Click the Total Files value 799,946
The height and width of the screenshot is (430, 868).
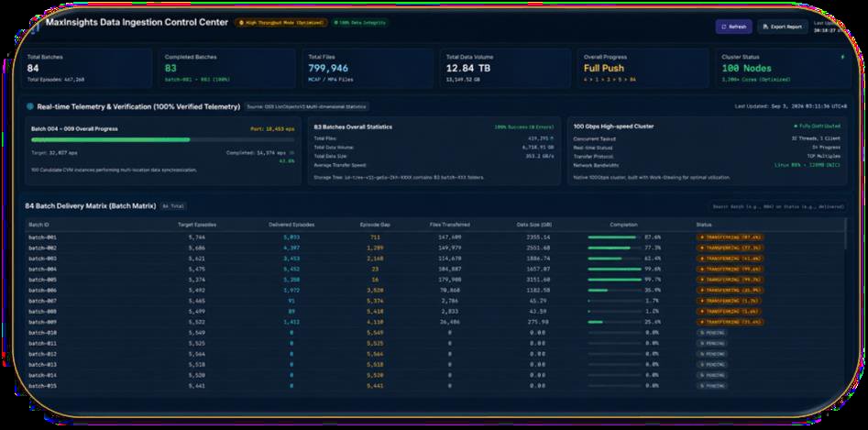pyautogui.click(x=328, y=68)
